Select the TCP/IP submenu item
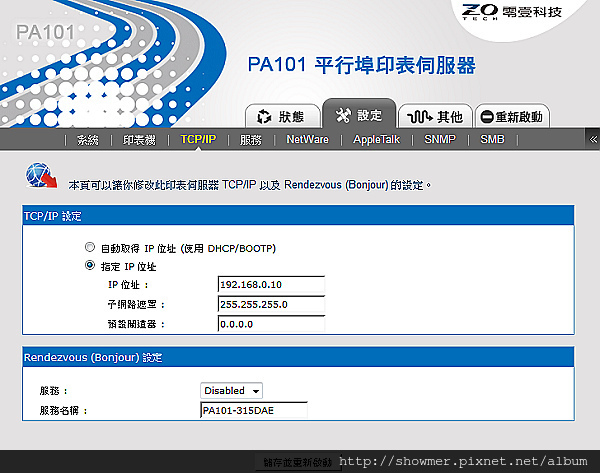Screen dimensions: 600x473 tap(198, 139)
